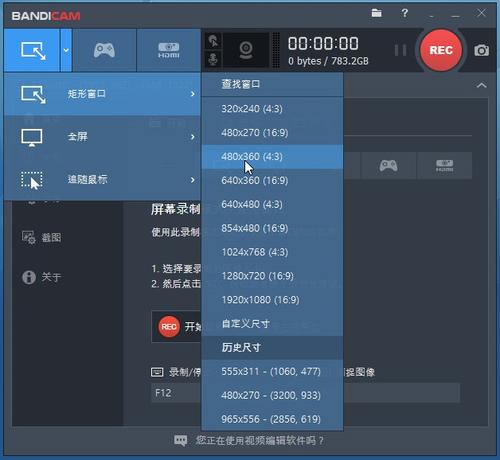Open recording mode dropdown arrow
This screenshot has height=460, width=500.
point(66,50)
